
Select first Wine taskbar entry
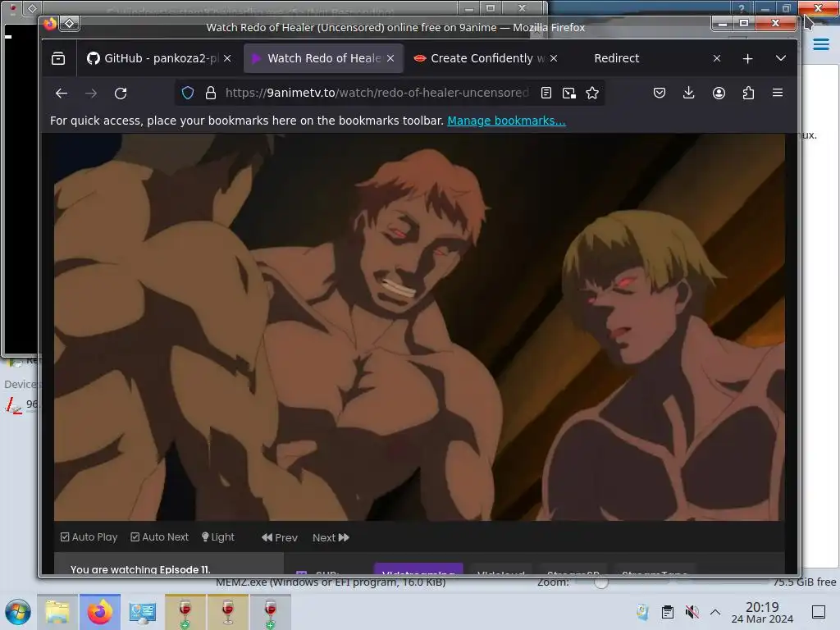tap(185, 612)
